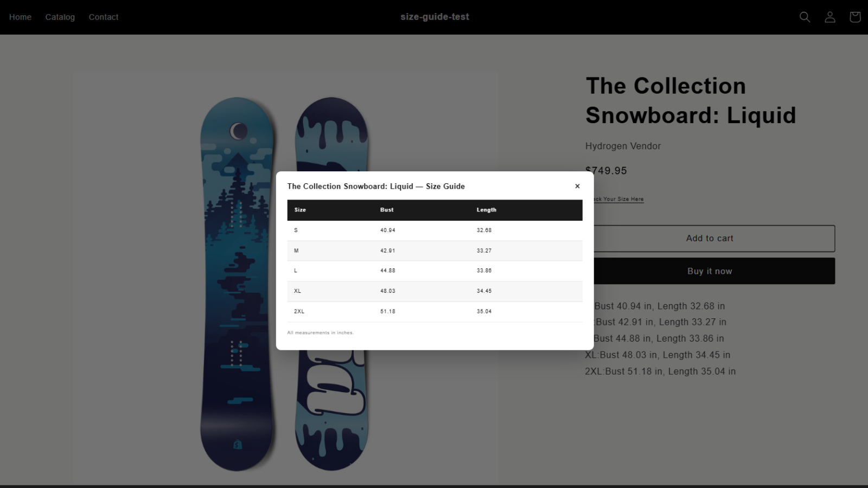The width and height of the screenshot is (868, 488).
Task: Select the Length column header
Action: click(x=487, y=210)
